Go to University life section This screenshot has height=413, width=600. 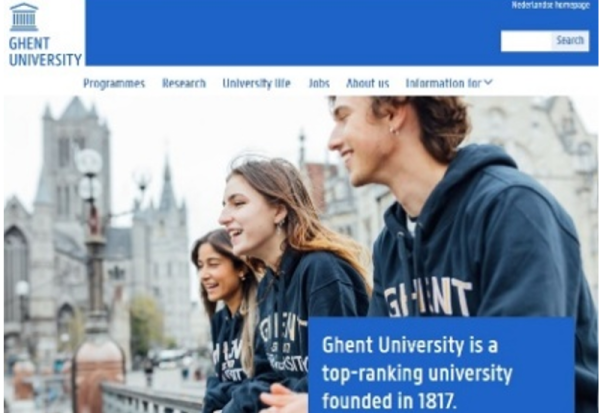coord(256,83)
